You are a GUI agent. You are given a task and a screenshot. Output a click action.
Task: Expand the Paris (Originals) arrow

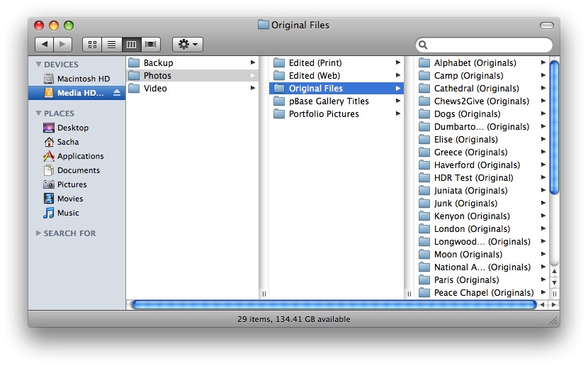coord(543,279)
